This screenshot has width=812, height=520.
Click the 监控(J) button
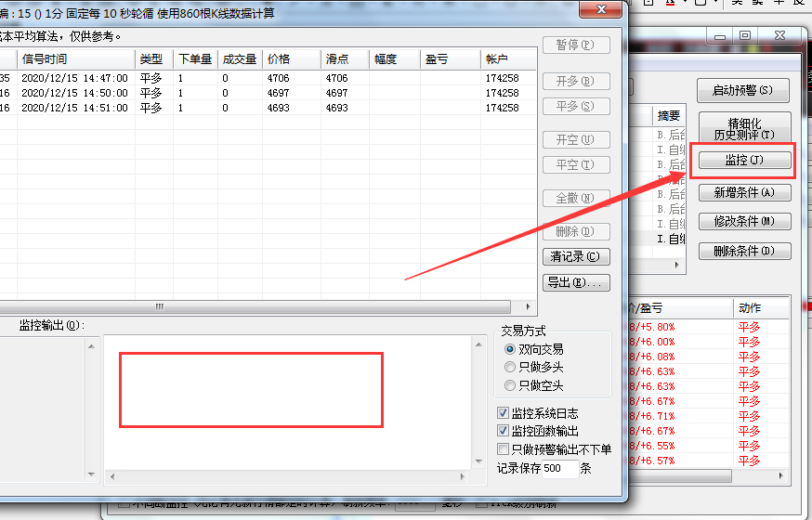[745, 161]
